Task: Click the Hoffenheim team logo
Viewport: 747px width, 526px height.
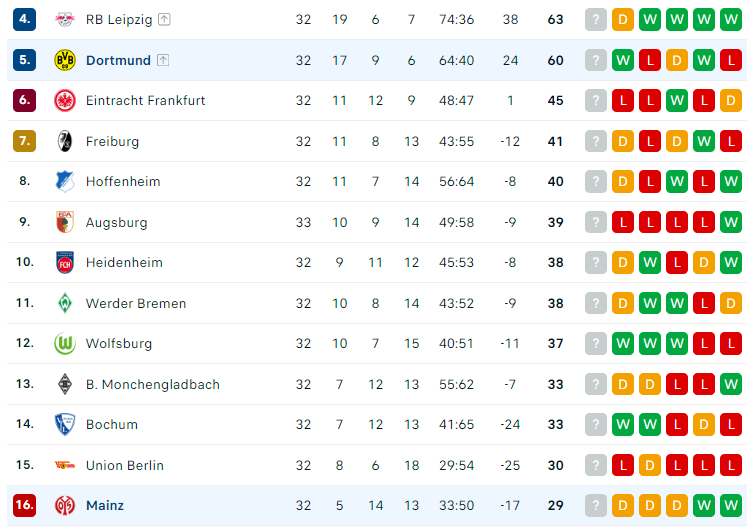Action: (x=65, y=182)
